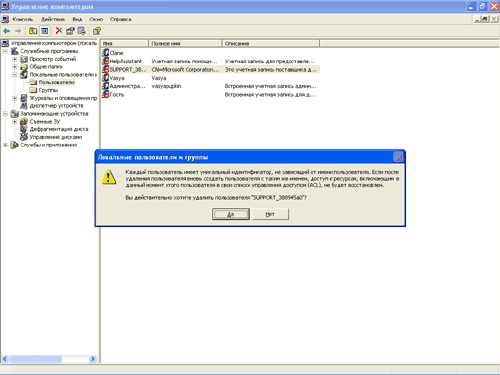
Task: Click the Help toolbar icon
Action: pyautogui.click(x=97, y=31)
